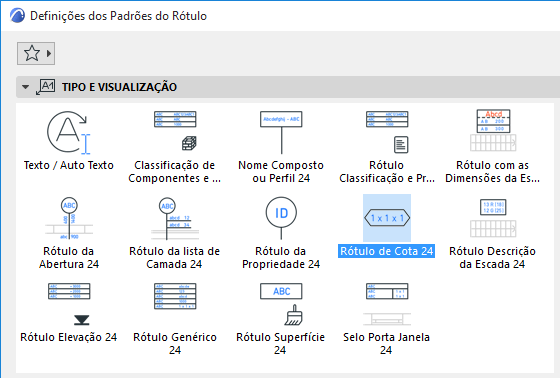Collapse the Tipo e Visualização panel arrow

click(x=25, y=87)
